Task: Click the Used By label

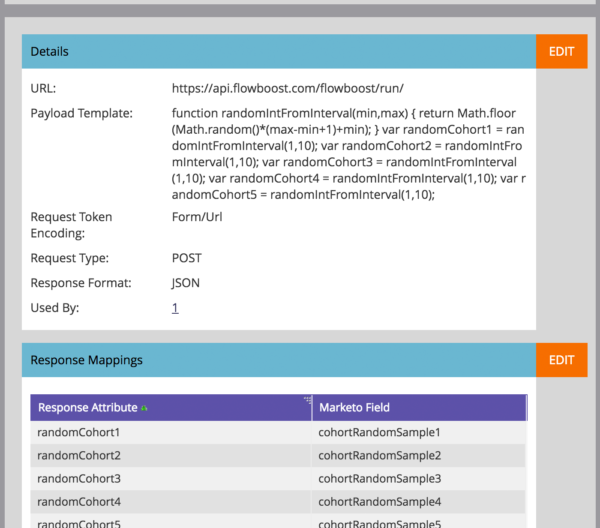Action: click(x=55, y=308)
